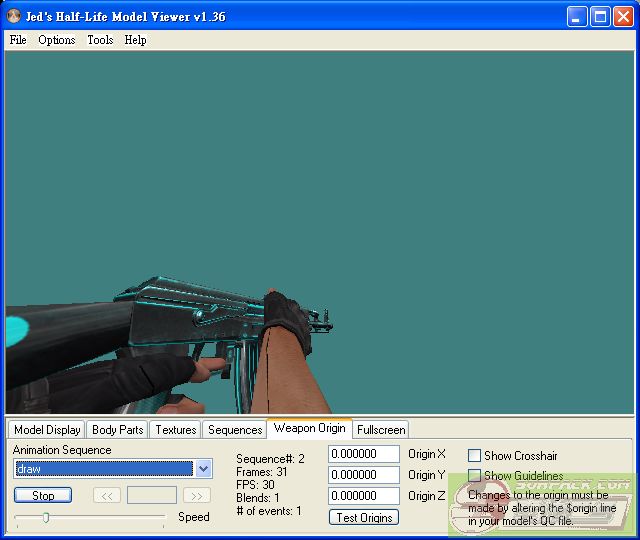Image resolution: width=640 pixels, height=540 pixels.
Task: Click the animation Speed slider handle
Action: click(45, 517)
